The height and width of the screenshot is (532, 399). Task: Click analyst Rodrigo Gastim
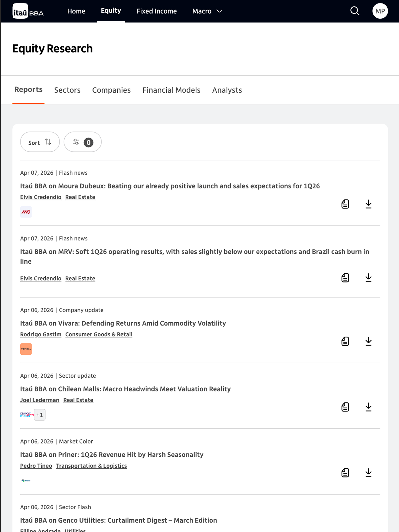[x=41, y=334]
